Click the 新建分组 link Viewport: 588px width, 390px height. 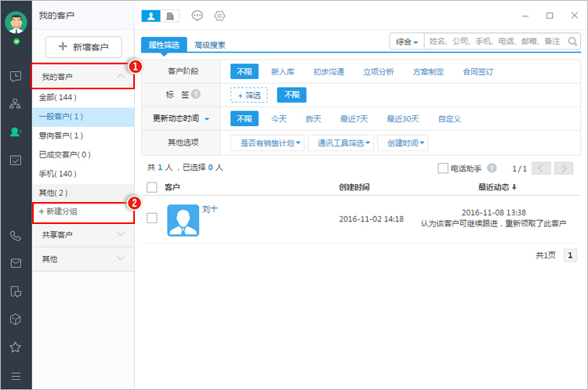click(58, 211)
